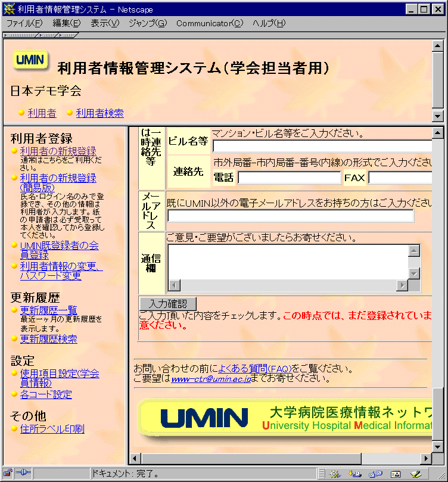Click the メールアドレス input field
The image size is (448, 482).
pyautogui.click(x=290, y=216)
